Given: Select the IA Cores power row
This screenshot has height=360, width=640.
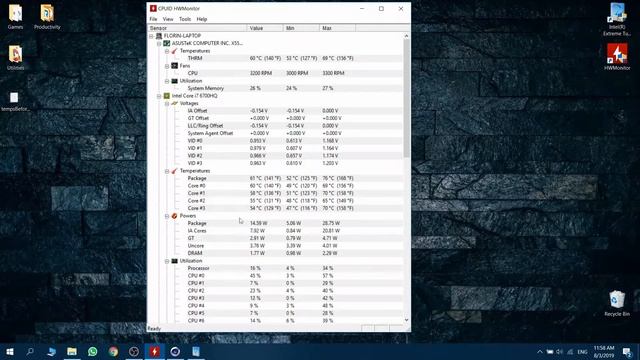Looking at the screenshot, I should (x=275, y=231).
